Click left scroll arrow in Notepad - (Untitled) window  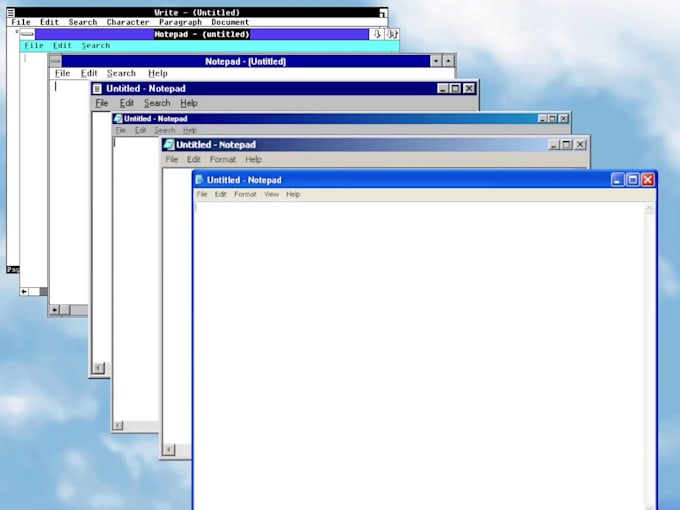coord(54,310)
